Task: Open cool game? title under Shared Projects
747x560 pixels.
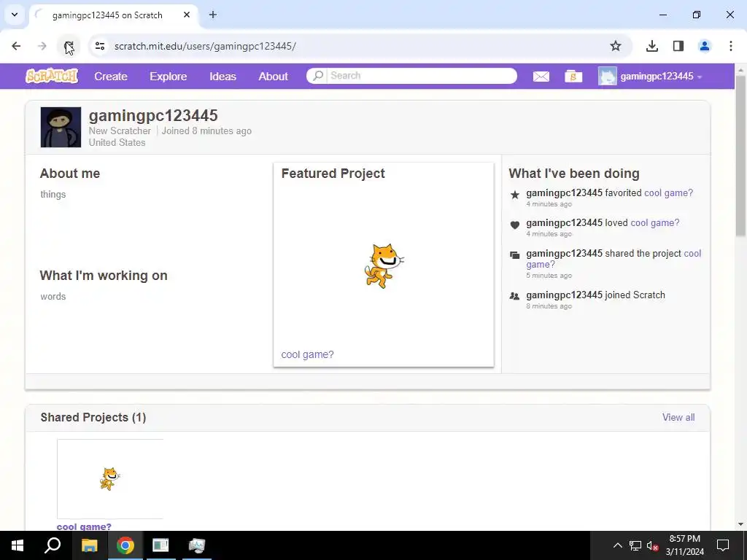Action: click(x=84, y=526)
